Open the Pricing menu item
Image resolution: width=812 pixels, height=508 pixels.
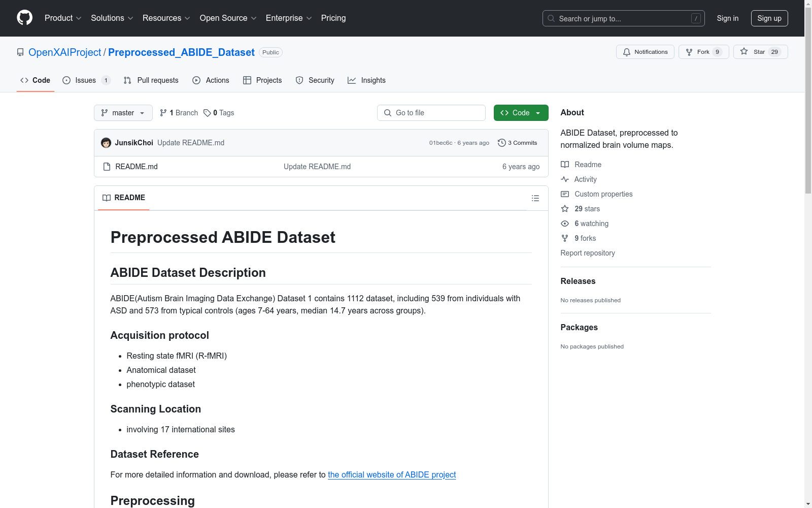[333, 18]
